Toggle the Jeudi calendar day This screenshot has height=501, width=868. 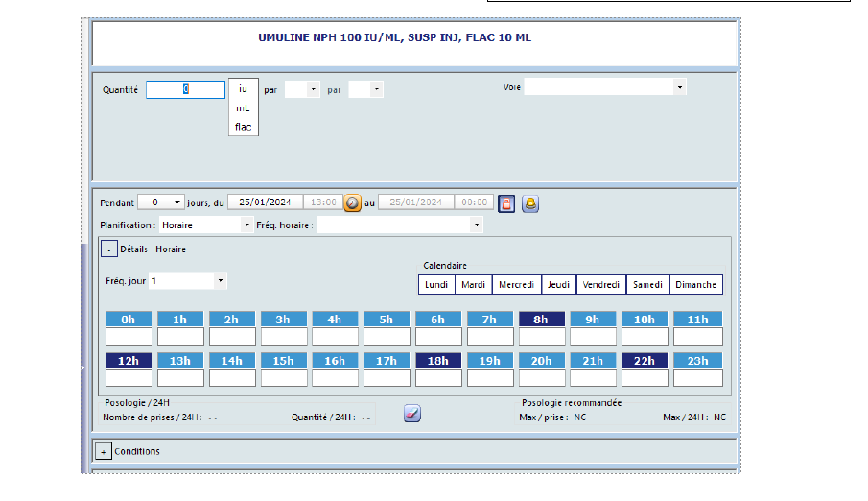tap(558, 284)
